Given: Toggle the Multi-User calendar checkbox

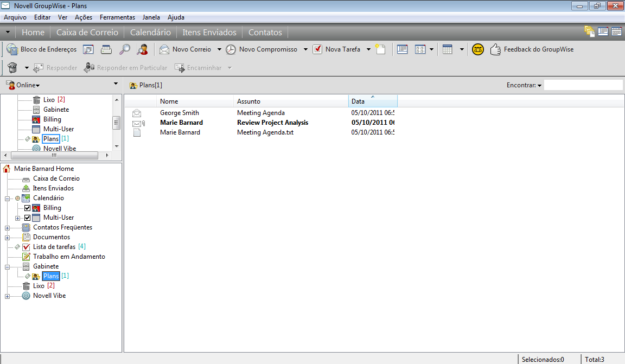Looking at the screenshot, I should [27, 218].
